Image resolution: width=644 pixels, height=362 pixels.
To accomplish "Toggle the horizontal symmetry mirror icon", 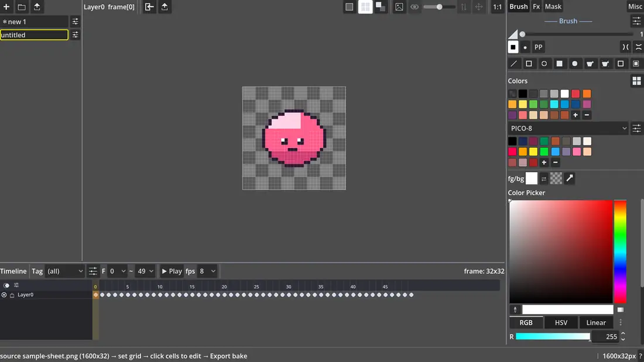I will [625, 47].
